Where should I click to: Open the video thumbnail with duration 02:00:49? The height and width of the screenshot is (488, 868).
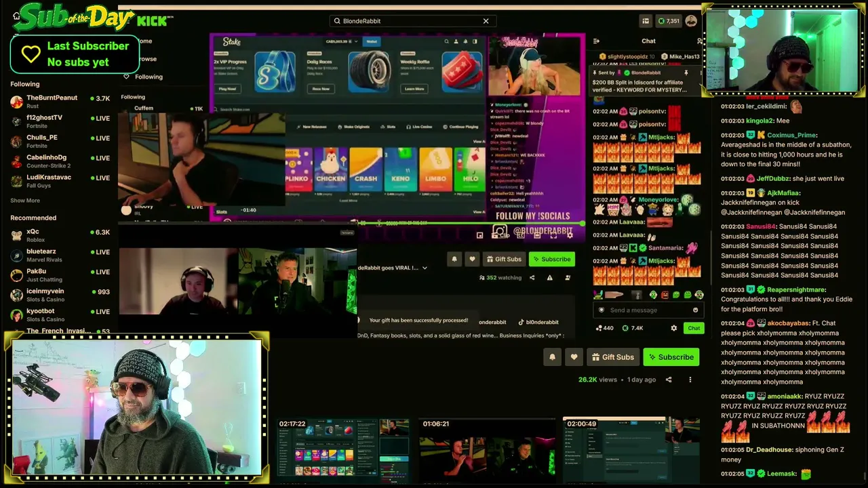point(631,451)
